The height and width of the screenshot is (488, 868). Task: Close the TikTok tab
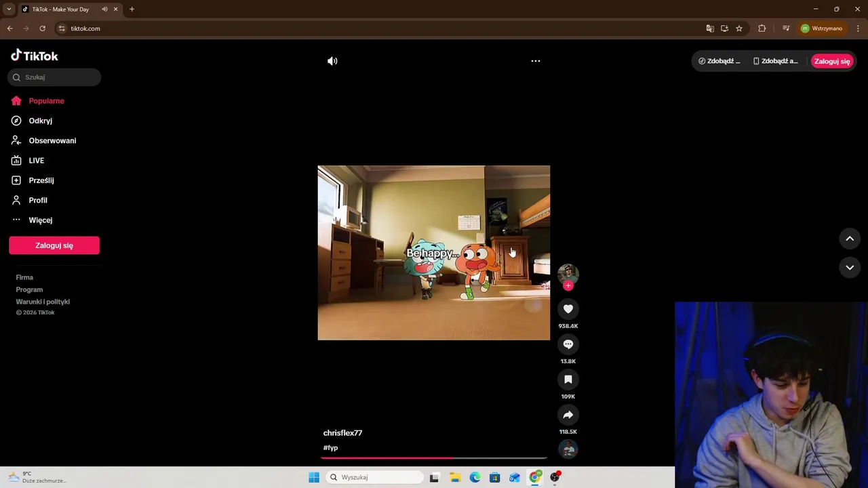pos(116,9)
